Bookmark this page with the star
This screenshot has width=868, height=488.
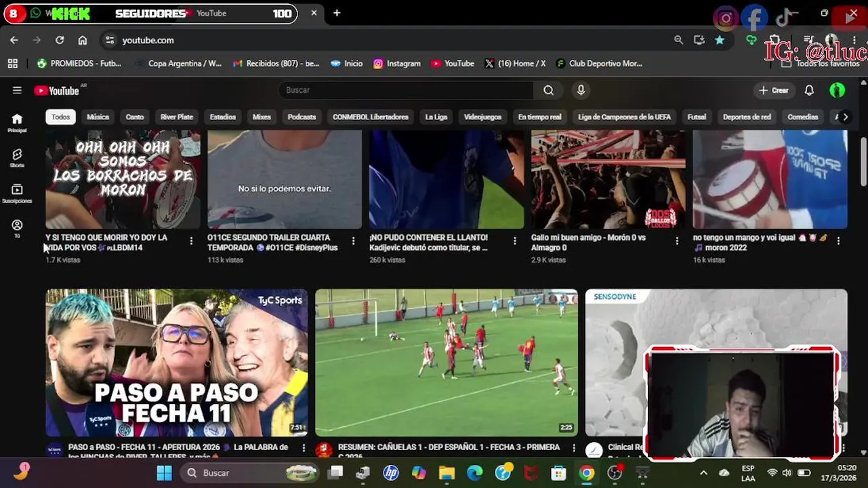point(720,40)
